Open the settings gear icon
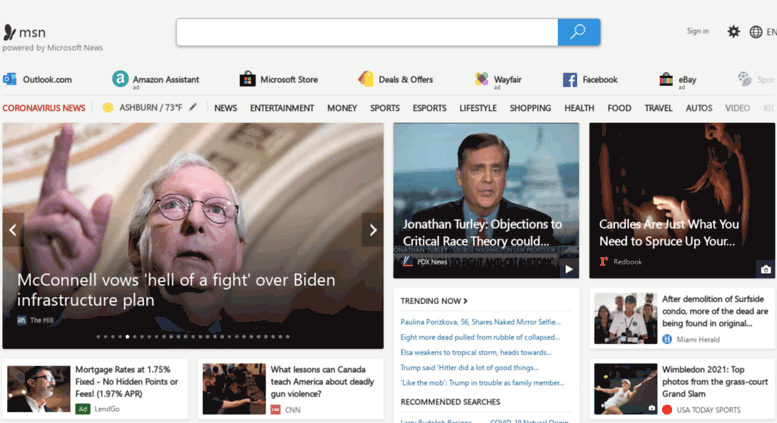 coord(733,32)
